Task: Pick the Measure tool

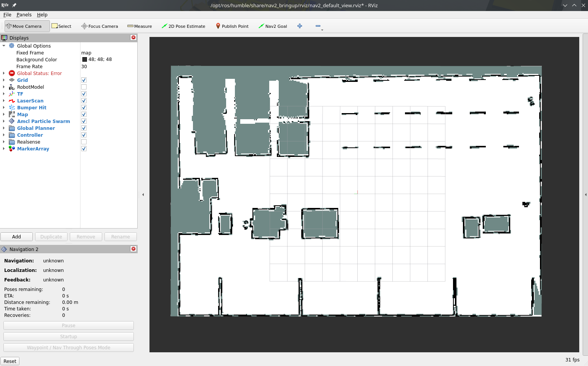Action: (140, 26)
